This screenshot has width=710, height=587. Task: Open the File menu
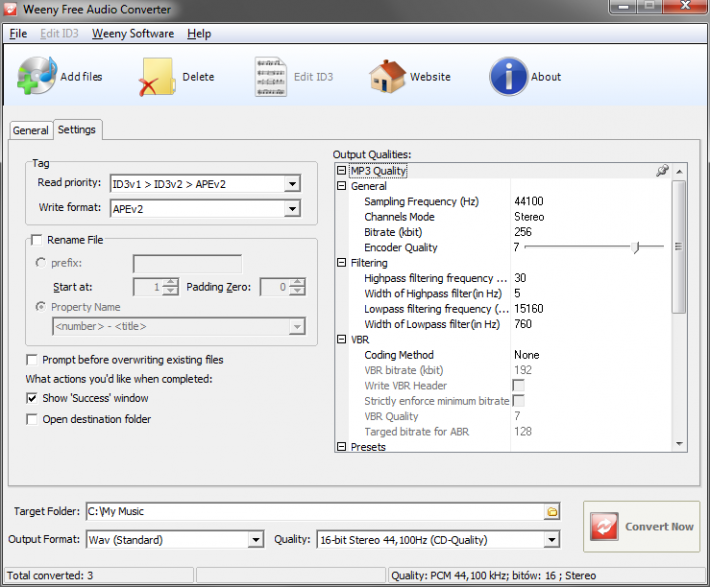coord(18,34)
